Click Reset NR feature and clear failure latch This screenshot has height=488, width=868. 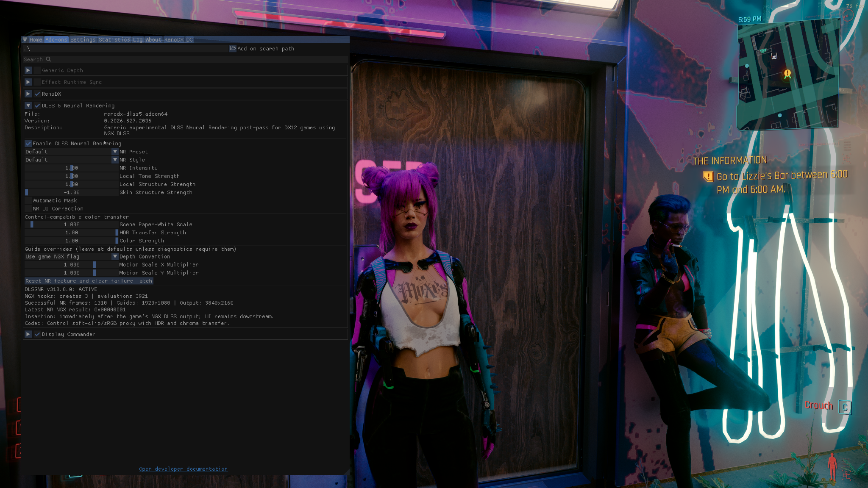(89, 281)
